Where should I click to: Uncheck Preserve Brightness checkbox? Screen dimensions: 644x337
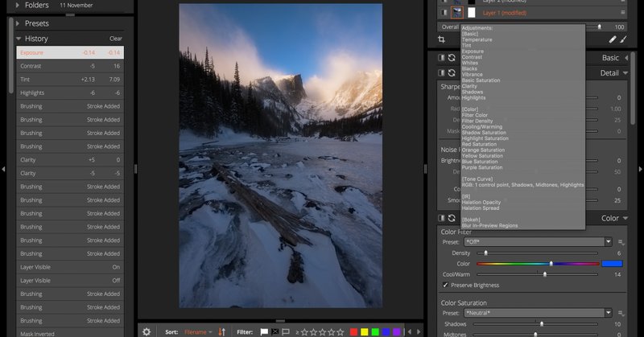coord(445,285)
